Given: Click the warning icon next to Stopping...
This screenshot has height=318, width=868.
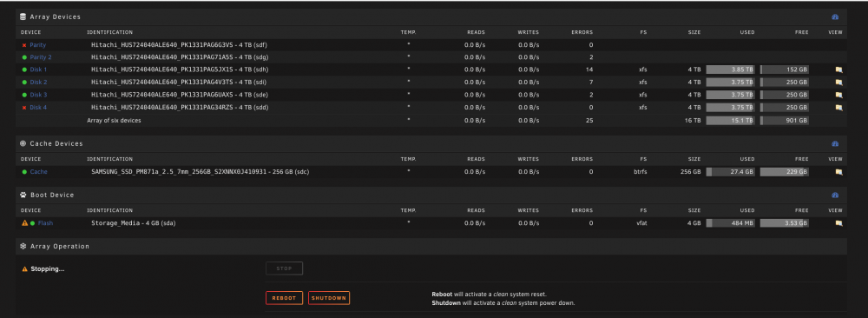Looking at the screenshot, I should 24,269.
